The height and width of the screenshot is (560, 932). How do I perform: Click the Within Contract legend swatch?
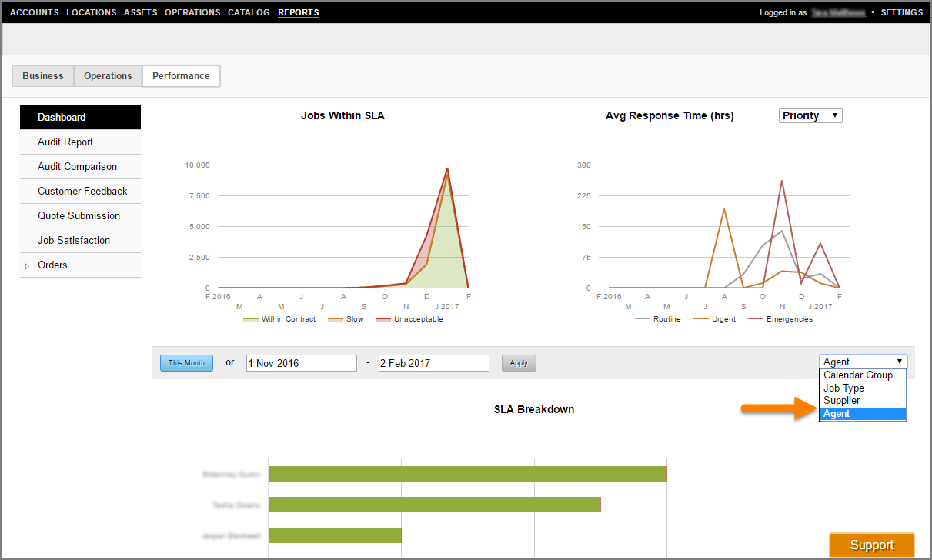[251, 319]
